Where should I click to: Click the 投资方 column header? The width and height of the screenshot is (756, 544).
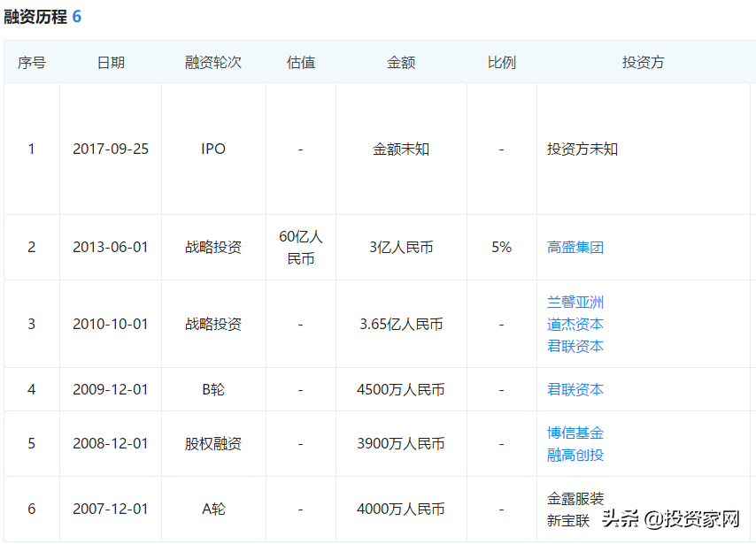(644, 63)
